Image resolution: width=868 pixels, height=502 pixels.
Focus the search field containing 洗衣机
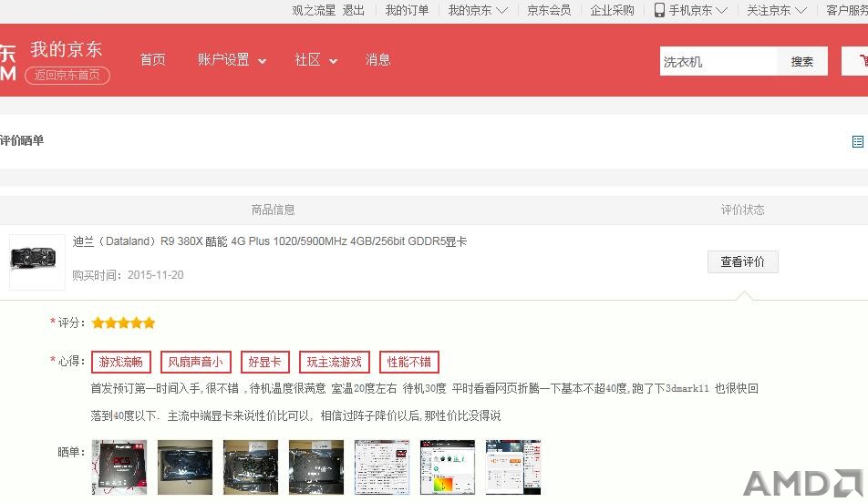[x=718, y=61]
